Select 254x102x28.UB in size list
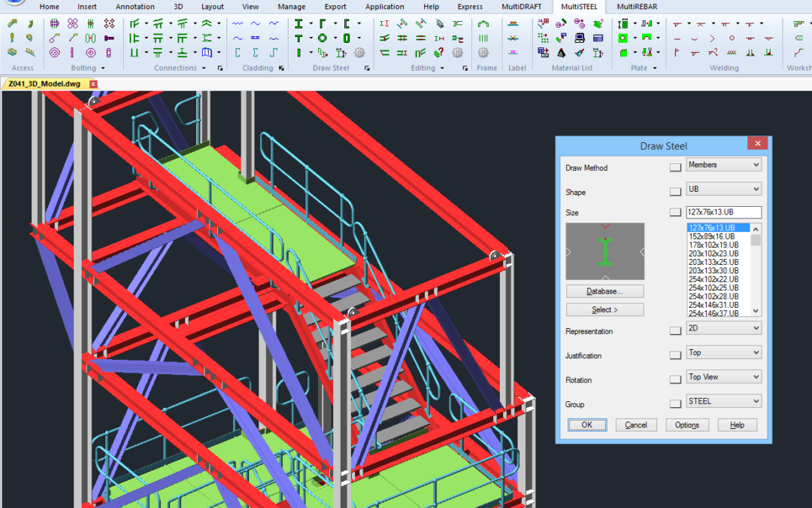This screenshot has height=508, width=812. 713,297
